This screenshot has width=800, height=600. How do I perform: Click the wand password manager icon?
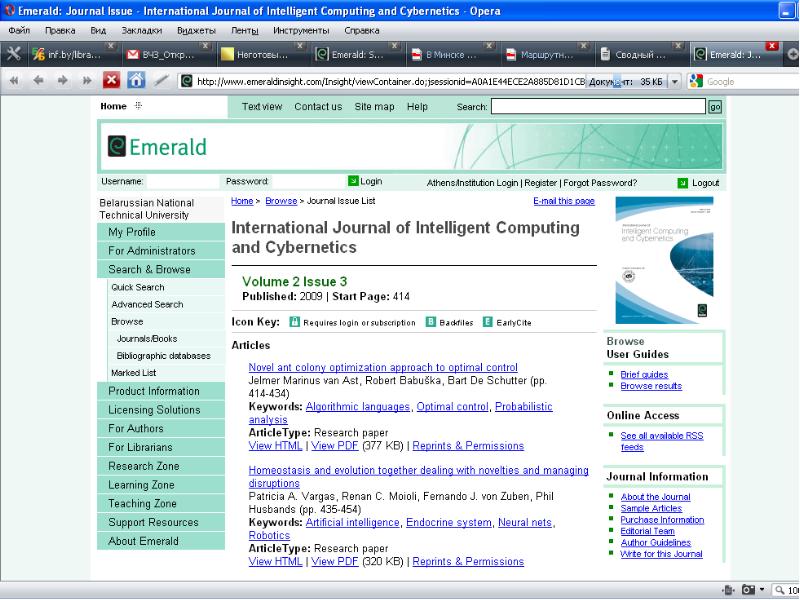[161, 81]
